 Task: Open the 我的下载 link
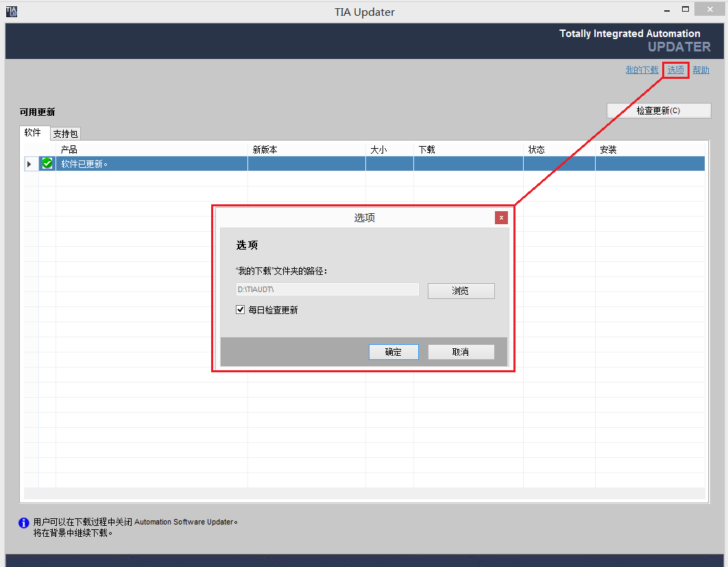[642, 70]
